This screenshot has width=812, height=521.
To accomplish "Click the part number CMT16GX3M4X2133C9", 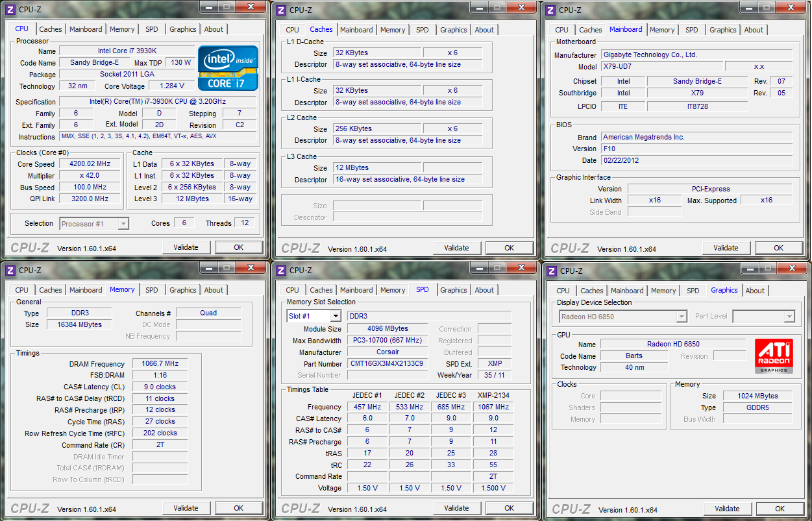I will coord(388,364).
